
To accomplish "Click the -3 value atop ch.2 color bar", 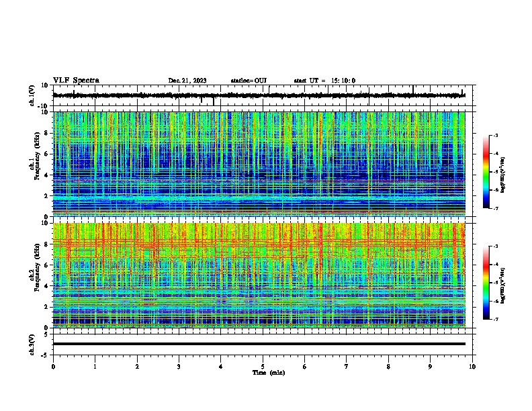I will tap(496, 246).
